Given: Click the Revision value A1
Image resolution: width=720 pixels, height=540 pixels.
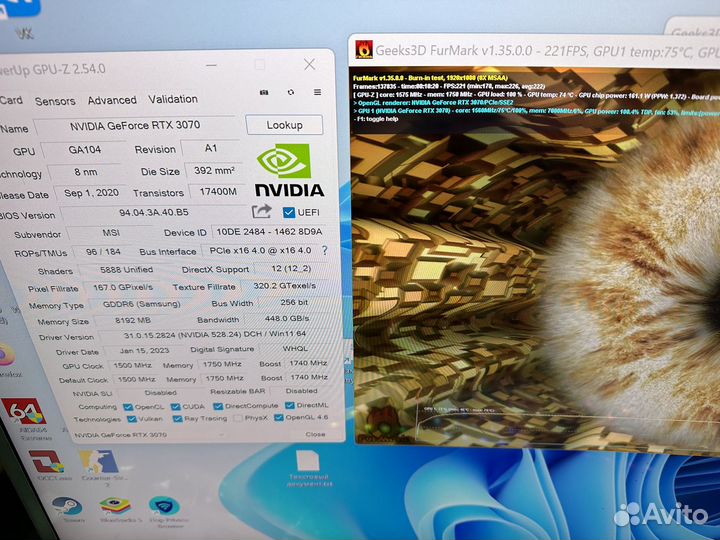Looking at the screenshot, I should click(211, 148).
